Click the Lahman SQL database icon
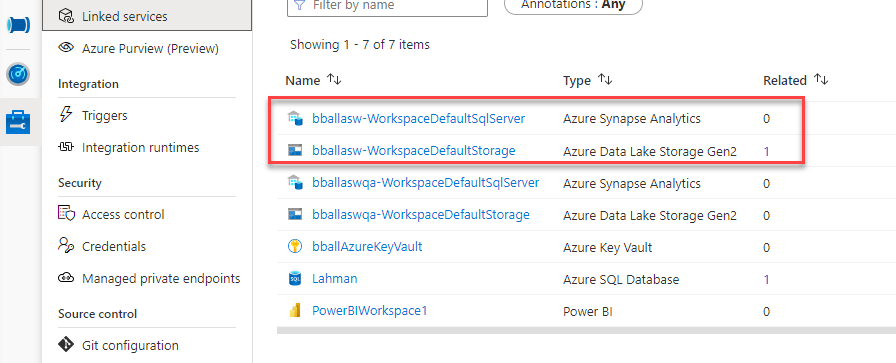The height and width of the screenshot is (363, 896). (294, 279)
